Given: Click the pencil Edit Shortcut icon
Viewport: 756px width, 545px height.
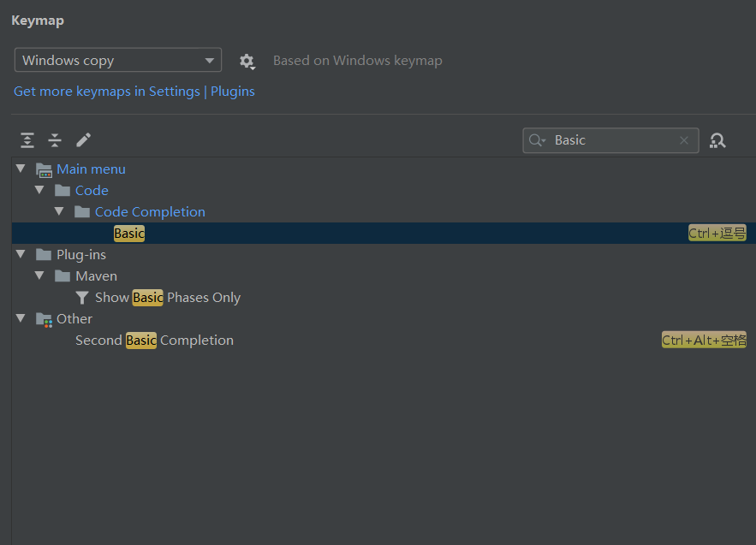Looking at the screenshot, I should click(83, 140).
